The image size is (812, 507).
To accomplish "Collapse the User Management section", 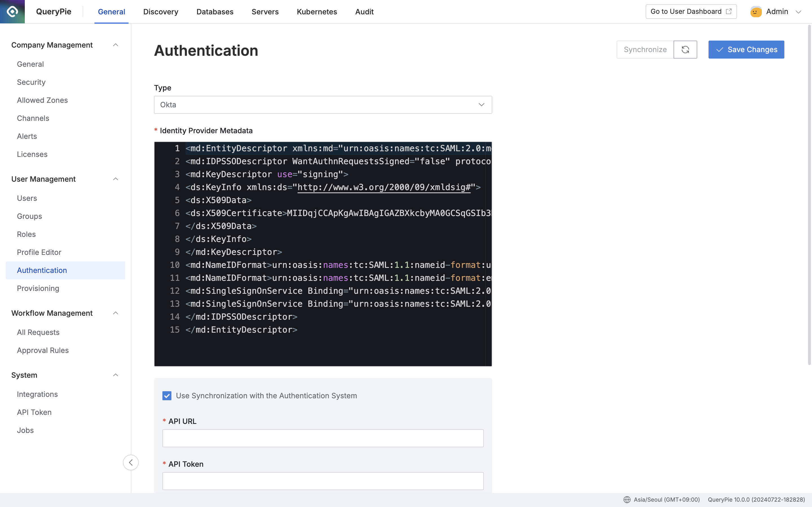I will click(x=115, y=179).
